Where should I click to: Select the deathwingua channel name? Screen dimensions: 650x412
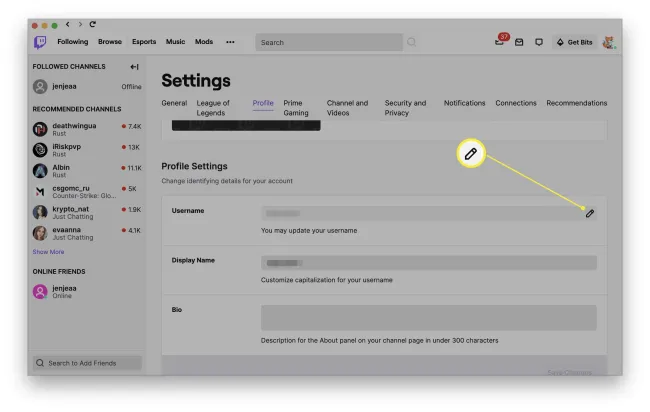pyautogui.click(x=74, y=126)
